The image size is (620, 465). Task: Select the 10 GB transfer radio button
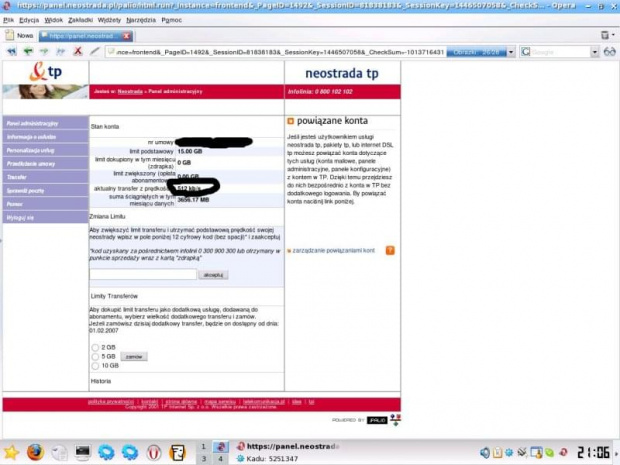point(95,366)
